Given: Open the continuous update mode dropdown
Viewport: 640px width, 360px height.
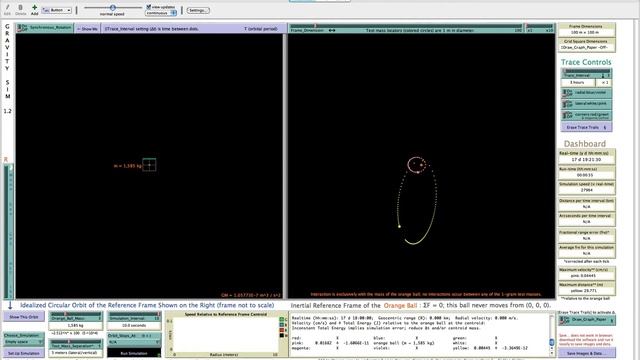Looking at the screenshot, I should tap(161, 13).
